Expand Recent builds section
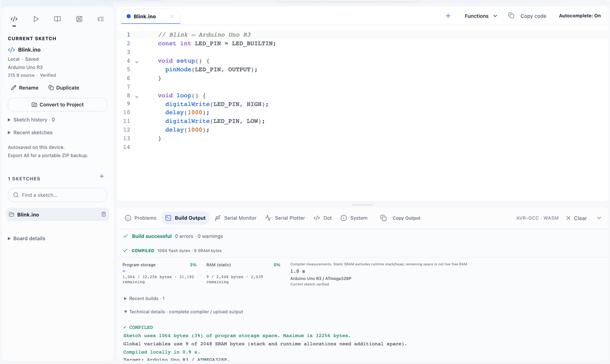610x364 pixels. pyautogui.click(x=144, y=299)
